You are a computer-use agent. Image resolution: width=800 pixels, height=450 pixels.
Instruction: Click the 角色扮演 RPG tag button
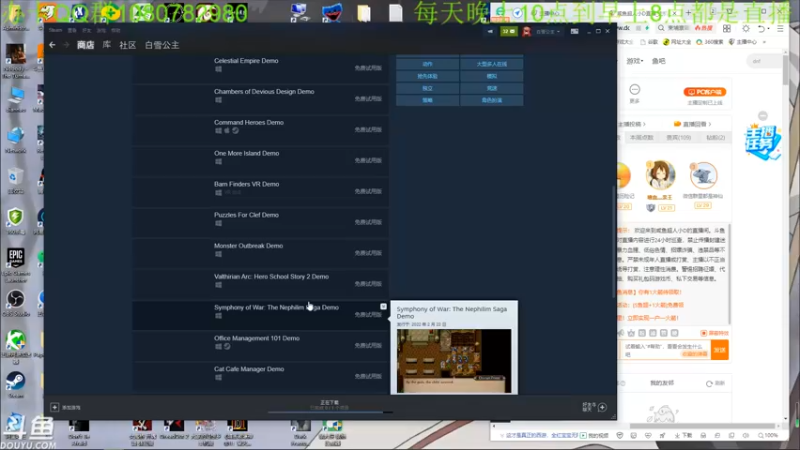tap(492, 101)
